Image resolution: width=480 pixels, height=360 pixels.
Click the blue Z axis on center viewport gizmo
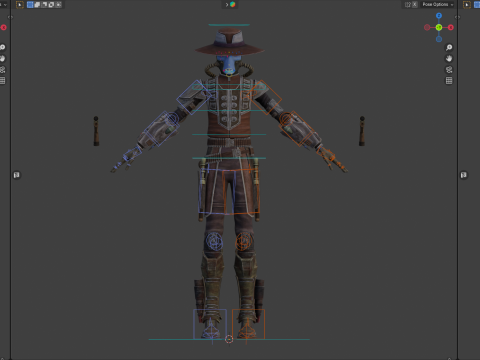(x=439, y=16)
